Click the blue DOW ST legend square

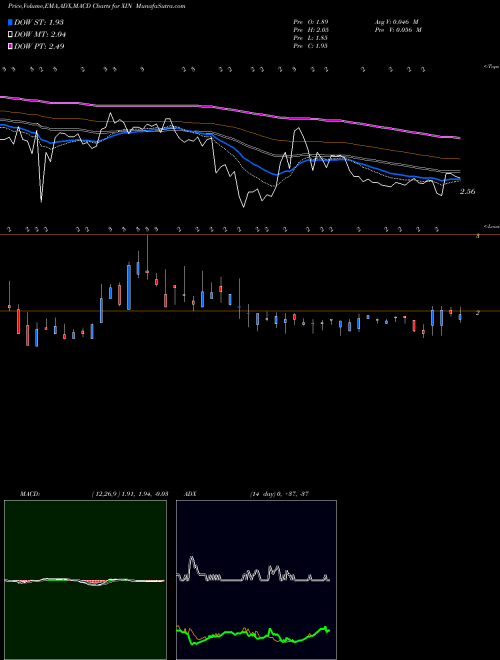point(11,22)
